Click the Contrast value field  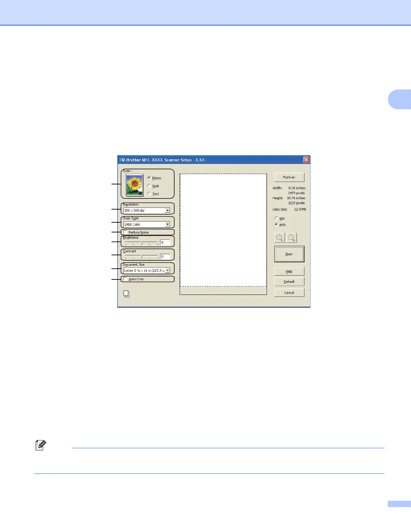click(x=165, y=256)
